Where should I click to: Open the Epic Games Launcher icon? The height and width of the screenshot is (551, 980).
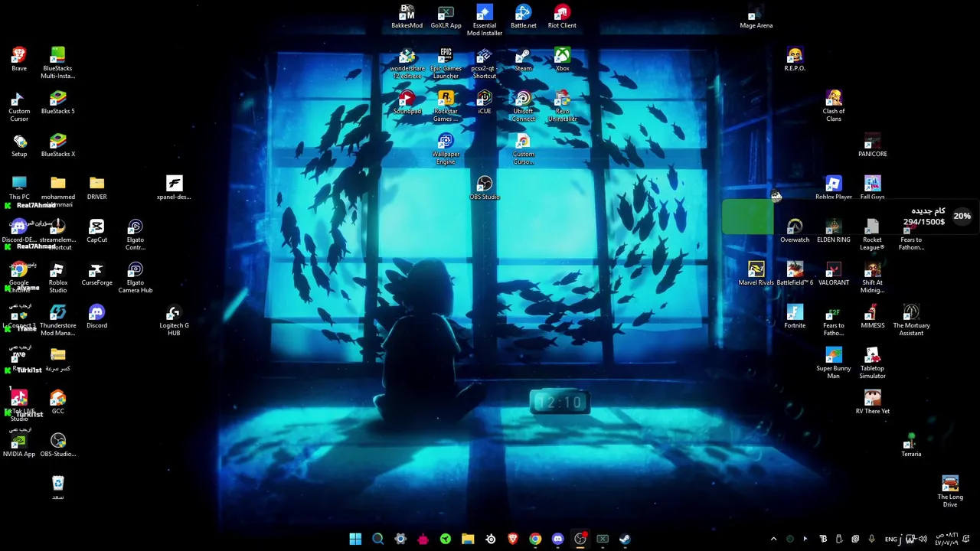pyautogui.click(x=446, y=63)
